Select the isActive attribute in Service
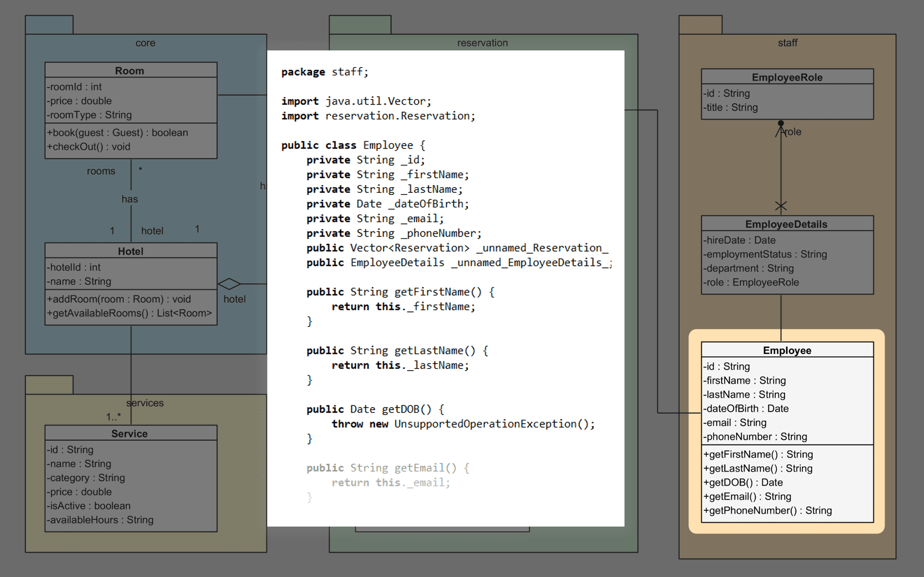The width and height of the screenshot is (924, 577). point(88,505)
